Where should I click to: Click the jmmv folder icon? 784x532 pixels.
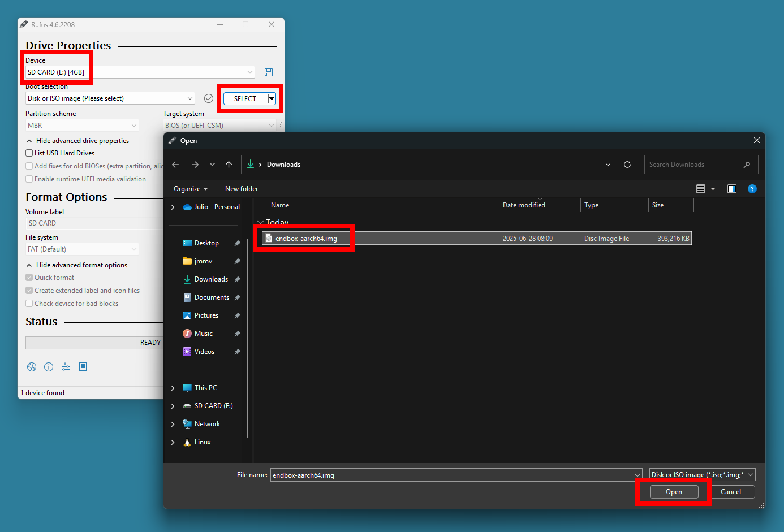click(x=187, y=261)
